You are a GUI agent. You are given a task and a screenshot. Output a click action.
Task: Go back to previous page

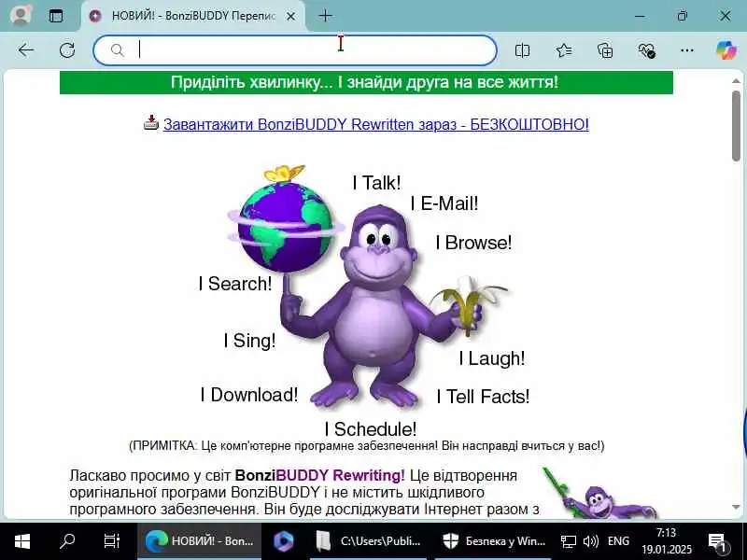[25, 50]
